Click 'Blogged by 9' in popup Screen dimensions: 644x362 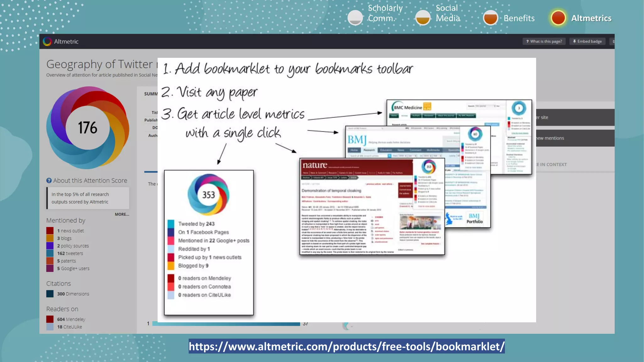click(193, 266)
